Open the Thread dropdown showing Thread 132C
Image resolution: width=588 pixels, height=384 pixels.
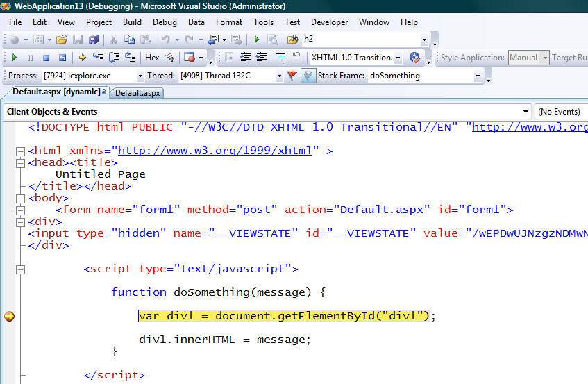pos(279,76)
